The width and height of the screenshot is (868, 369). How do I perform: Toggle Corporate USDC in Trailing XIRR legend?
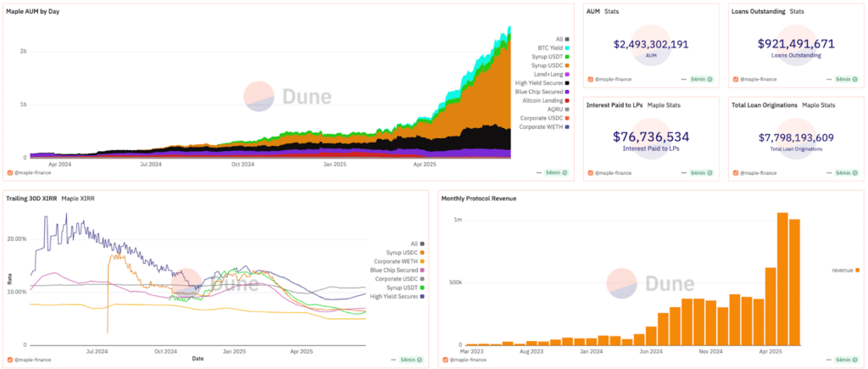400,279
